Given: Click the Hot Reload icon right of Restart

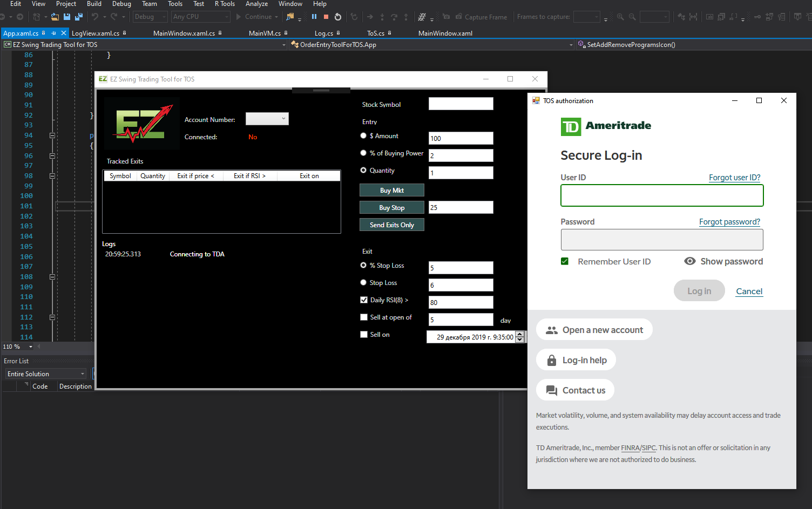Looking at the screenshot, I should tap(354, 17).
